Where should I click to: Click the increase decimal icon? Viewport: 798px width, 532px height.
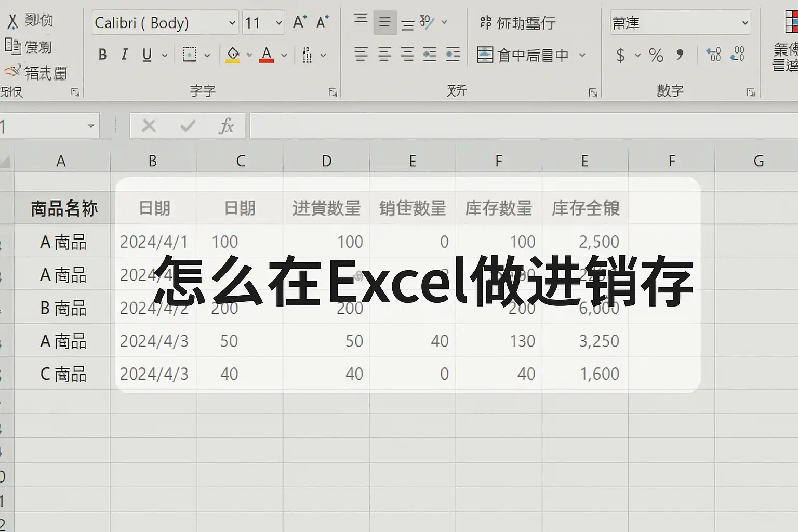[713, 55]
